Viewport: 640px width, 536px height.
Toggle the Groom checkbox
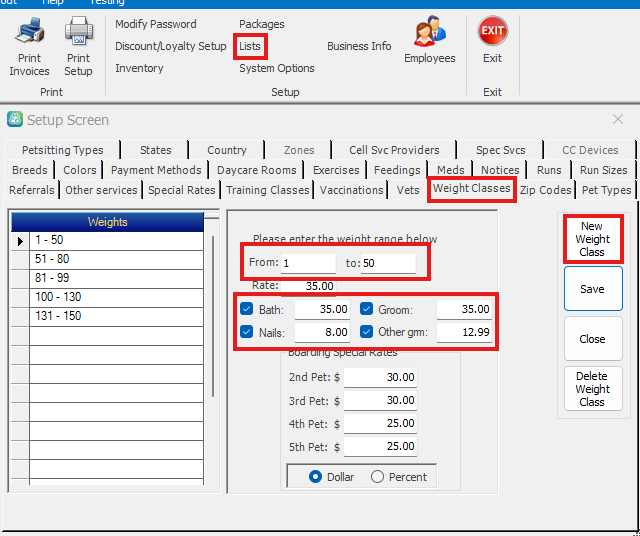366,309
